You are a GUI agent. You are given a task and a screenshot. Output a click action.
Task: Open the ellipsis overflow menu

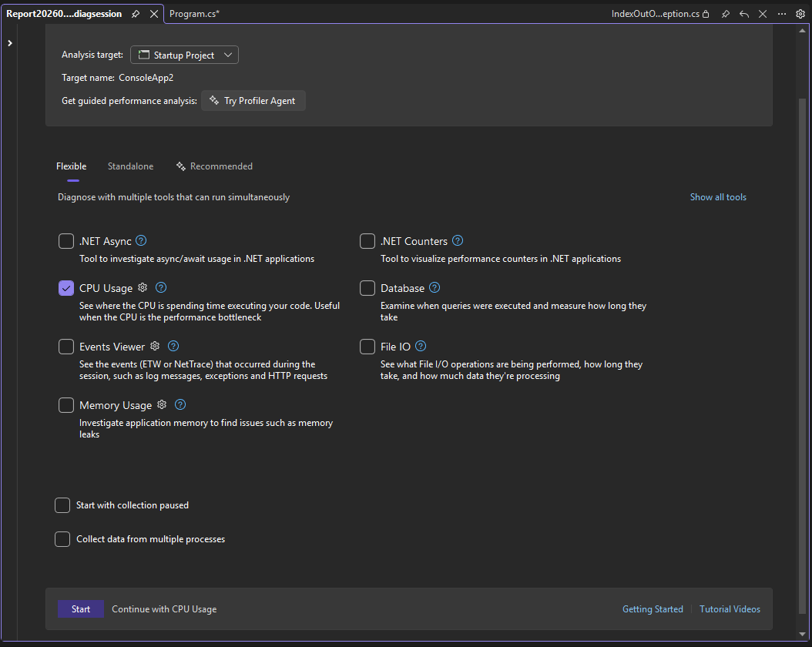[781, 13]
